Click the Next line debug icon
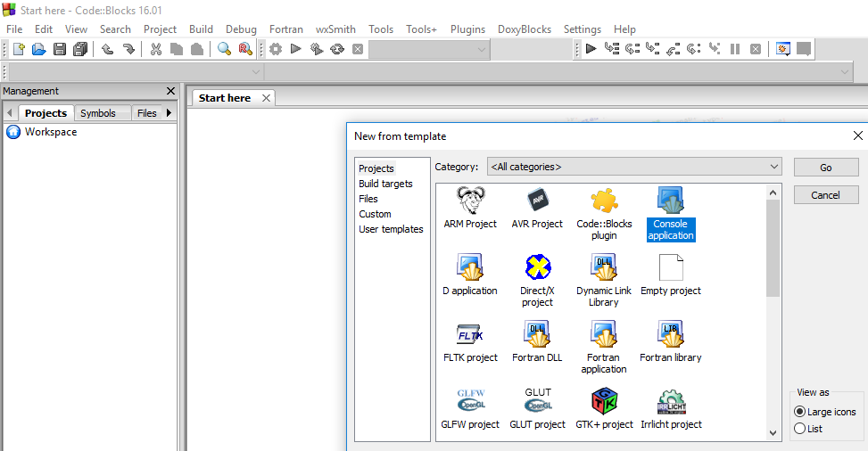 tap(632, 49)
